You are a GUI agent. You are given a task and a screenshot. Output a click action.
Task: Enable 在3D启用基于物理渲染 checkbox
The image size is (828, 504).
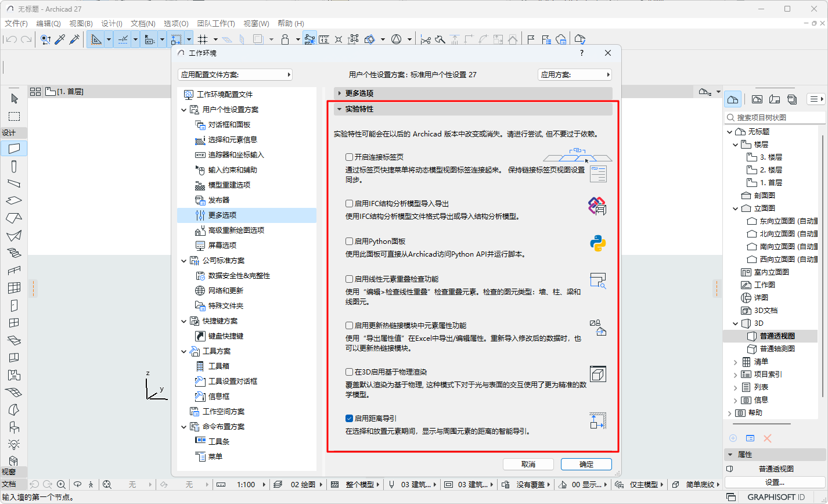coord(349,372)
